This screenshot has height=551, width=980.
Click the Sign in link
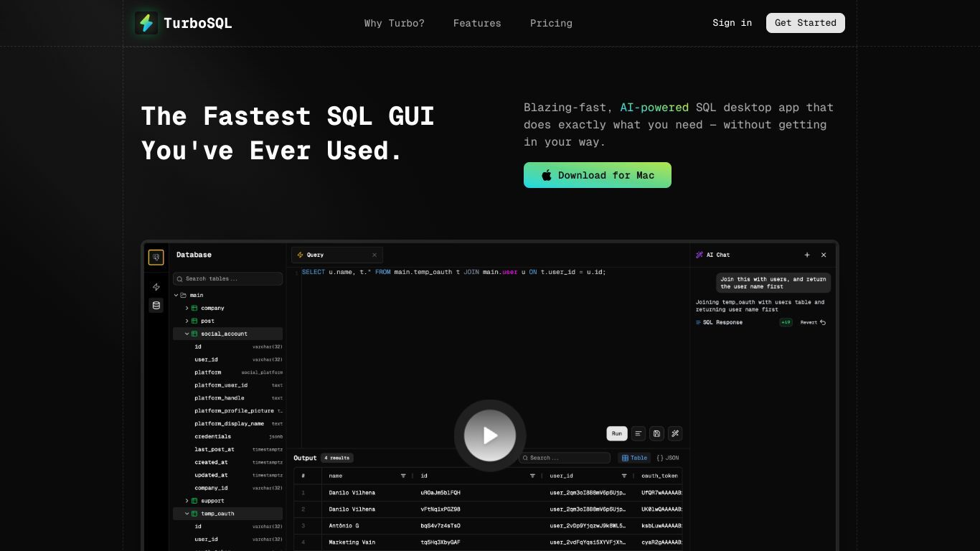tap(732, 23)
